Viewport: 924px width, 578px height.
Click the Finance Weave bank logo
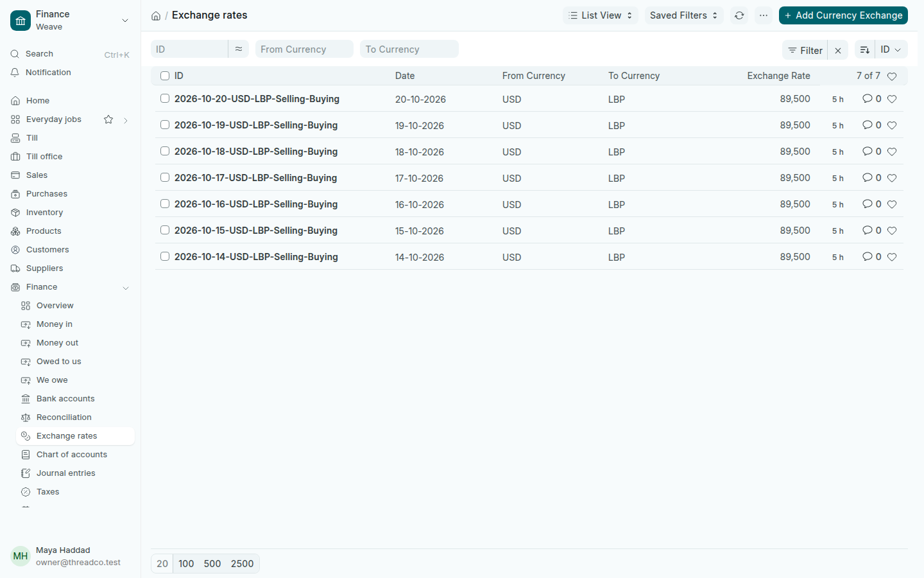[21, 21]
